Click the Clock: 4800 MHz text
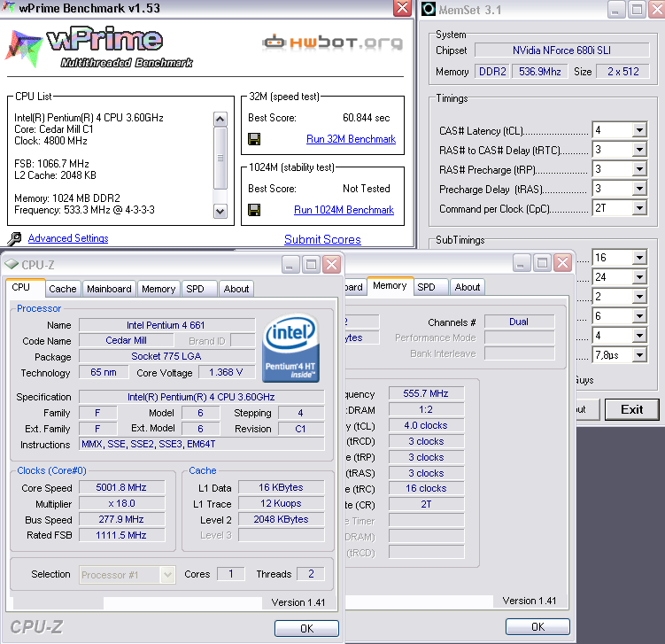 click(50, 141)
